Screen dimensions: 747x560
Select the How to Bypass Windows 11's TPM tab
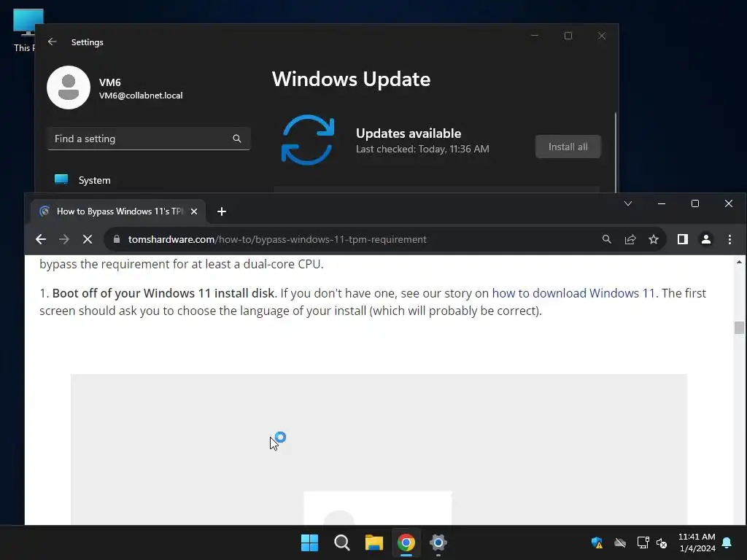click(x=118, y=211)
